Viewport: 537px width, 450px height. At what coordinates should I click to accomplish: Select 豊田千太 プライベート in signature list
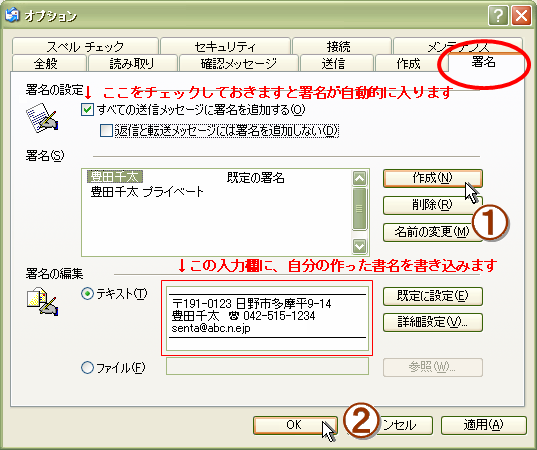(x=147, y=192)
